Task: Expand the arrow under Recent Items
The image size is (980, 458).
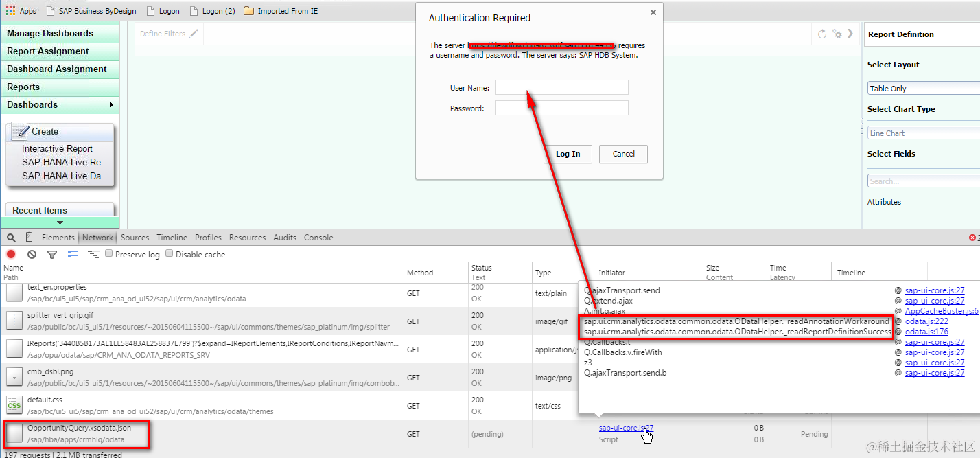Action: click(60, 222)
